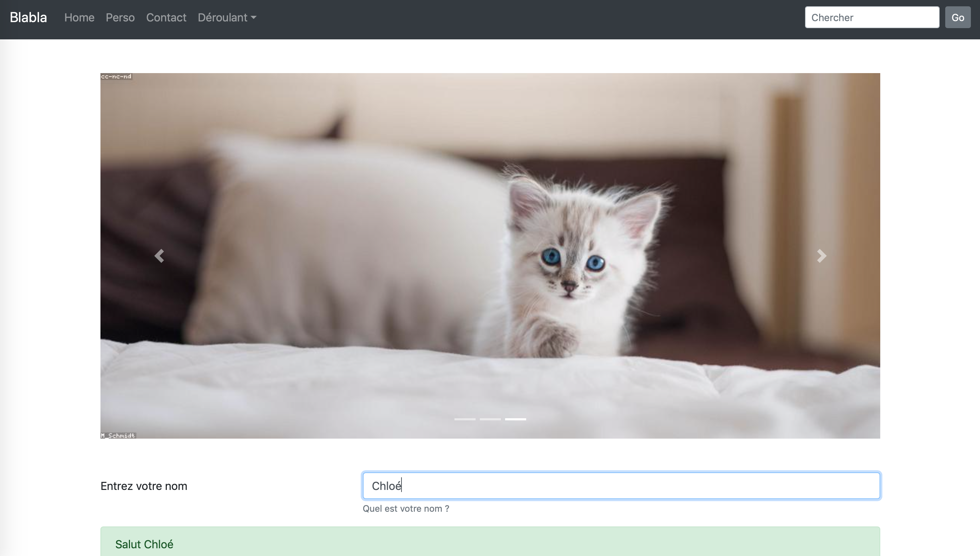This screenshot has height=556, width=980.
Task: Select the second carousel indicator bar
Action: point(490,419)
